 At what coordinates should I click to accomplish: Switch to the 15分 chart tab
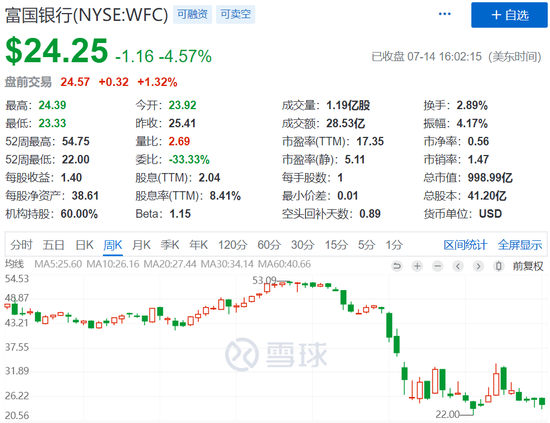pos(336,245)
